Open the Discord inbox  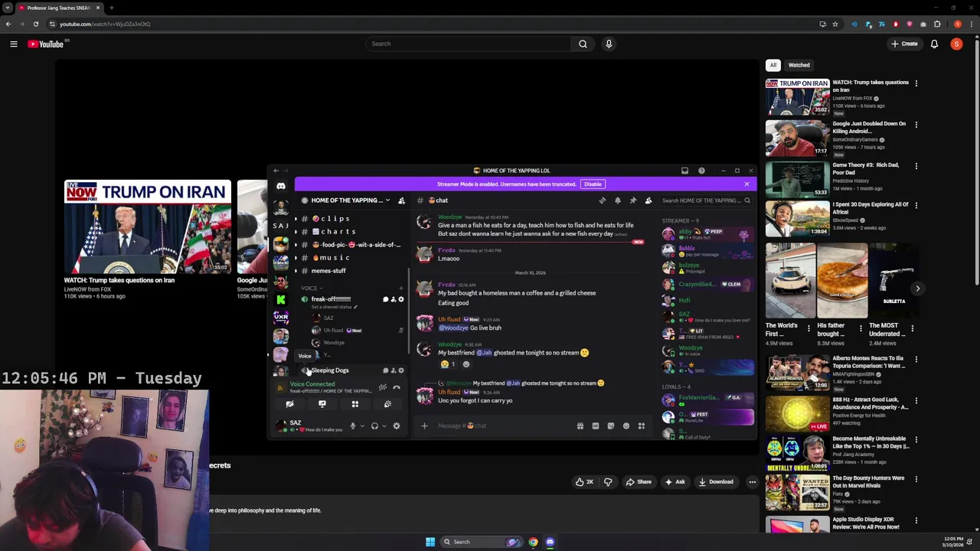pos(685,171)
